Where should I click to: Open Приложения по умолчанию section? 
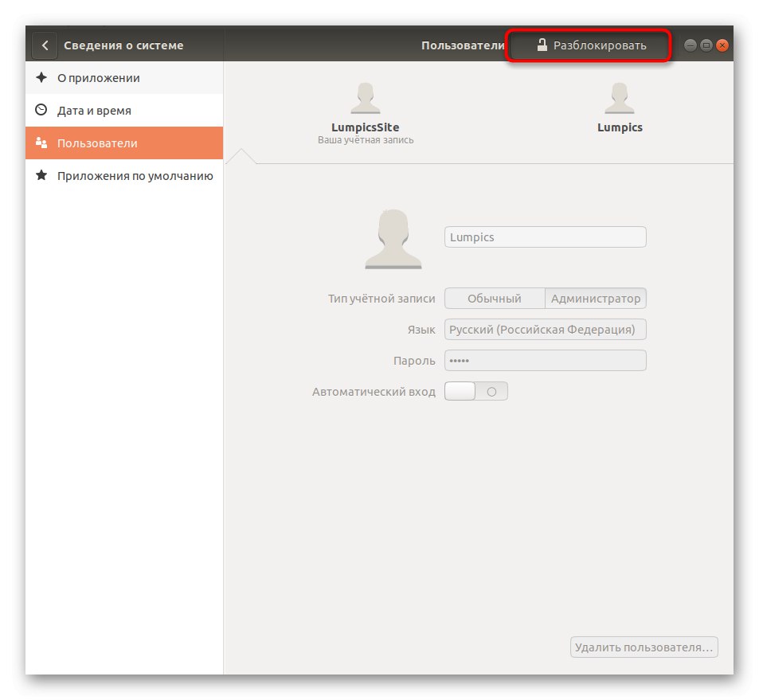pos(124,176)
